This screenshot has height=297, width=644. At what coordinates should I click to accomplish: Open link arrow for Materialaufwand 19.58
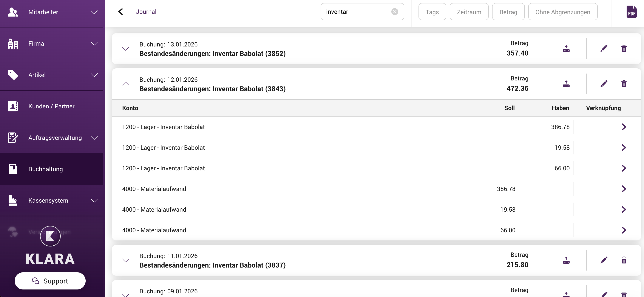click(624, 209)
